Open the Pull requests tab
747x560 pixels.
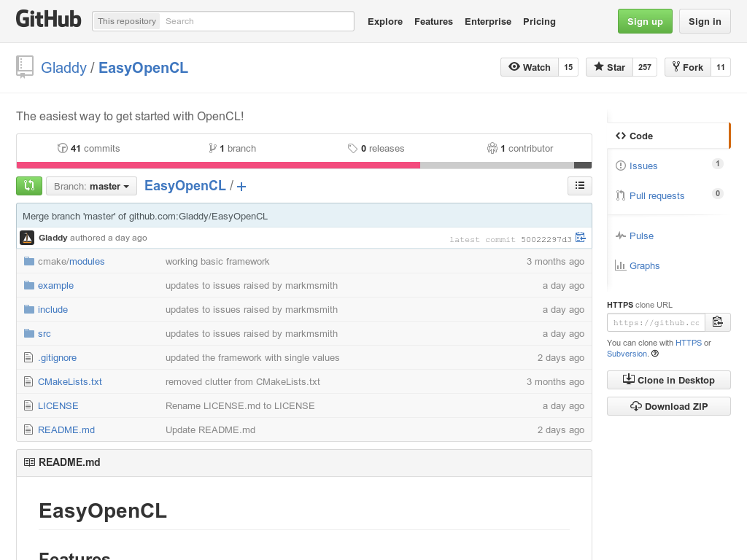(668, 195)
